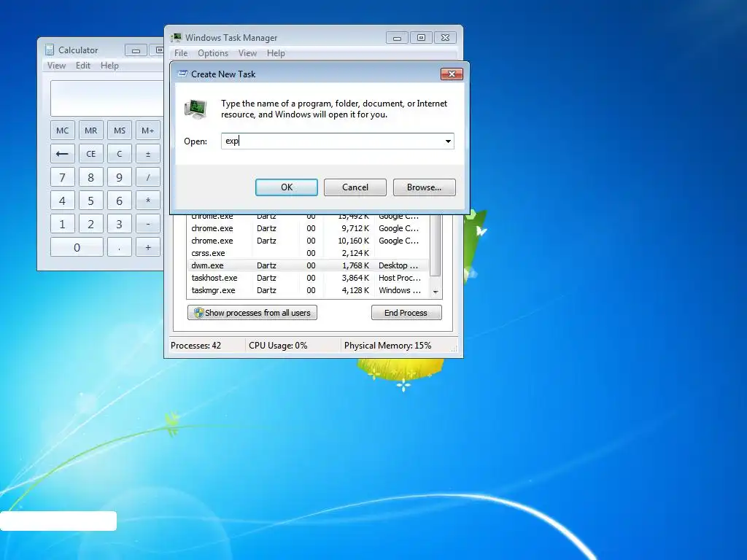Click the Calculator title icon

pos(50,50)
